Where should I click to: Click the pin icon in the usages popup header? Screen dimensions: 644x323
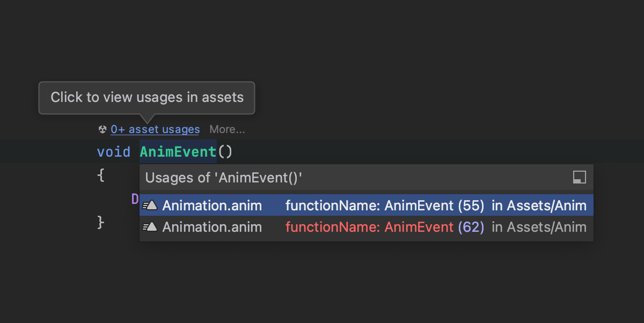[x=579, y=178]
